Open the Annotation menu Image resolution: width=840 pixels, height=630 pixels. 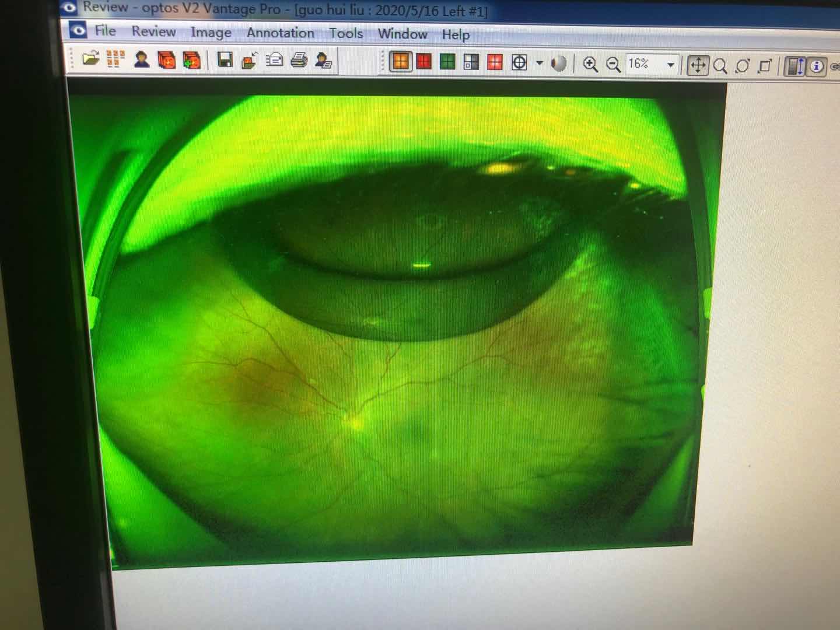(280, 33)
